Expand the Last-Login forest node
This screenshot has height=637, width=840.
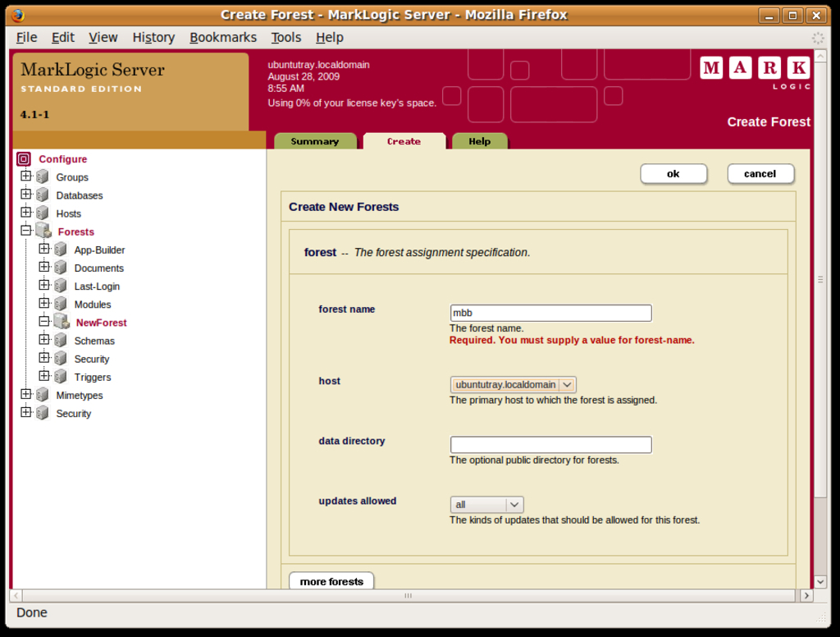[44, 285]
